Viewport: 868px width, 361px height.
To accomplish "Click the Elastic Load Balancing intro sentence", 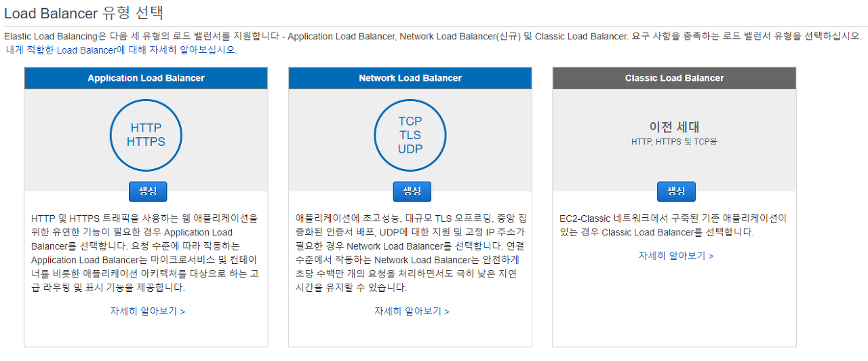I will pyautogui.click(x=433, y=36).
